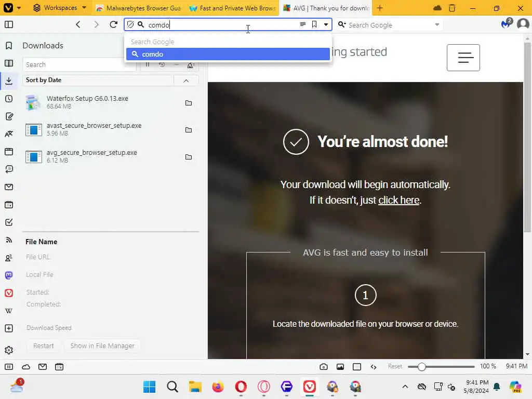Viewport: 532px width, 399px height.
Task: Open Vivaldi web panel red icon
Action: [9, 293]
